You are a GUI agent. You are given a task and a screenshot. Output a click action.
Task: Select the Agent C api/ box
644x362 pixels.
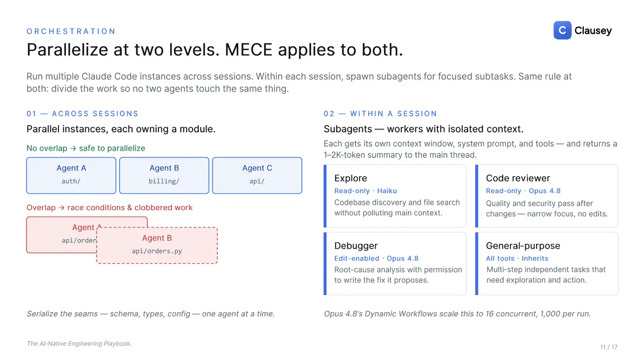pos(257,175)
